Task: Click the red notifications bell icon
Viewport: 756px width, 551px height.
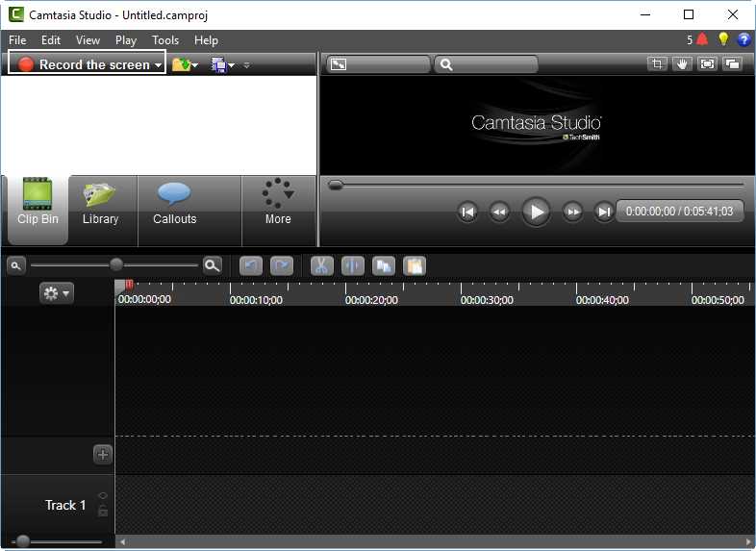Action: coord(702,39)
